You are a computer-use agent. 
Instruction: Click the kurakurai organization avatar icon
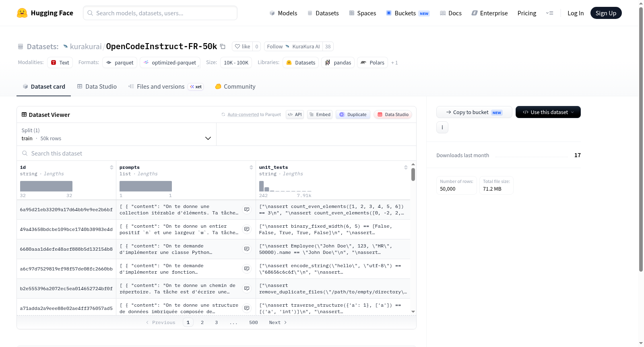click(x=66, y=46)
